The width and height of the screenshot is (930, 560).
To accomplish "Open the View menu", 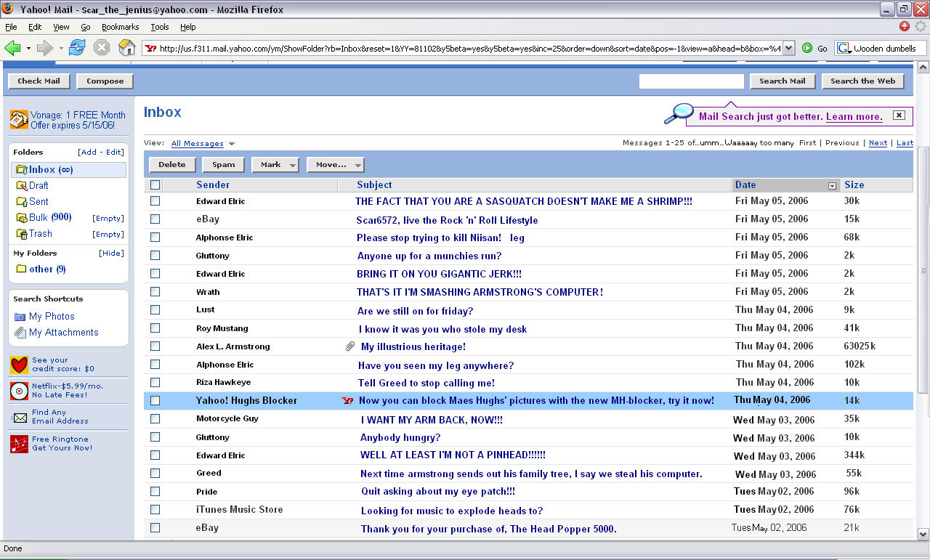I will [61, 27].
